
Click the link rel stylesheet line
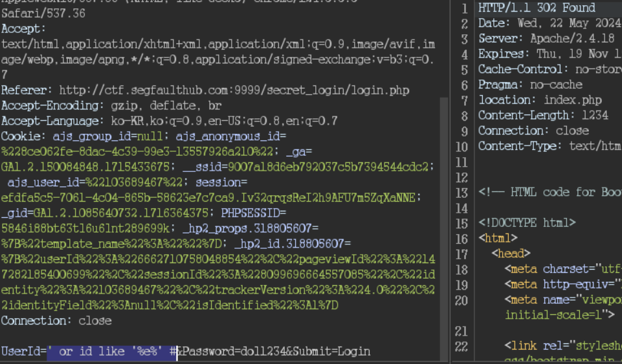[x=563, y=346]
